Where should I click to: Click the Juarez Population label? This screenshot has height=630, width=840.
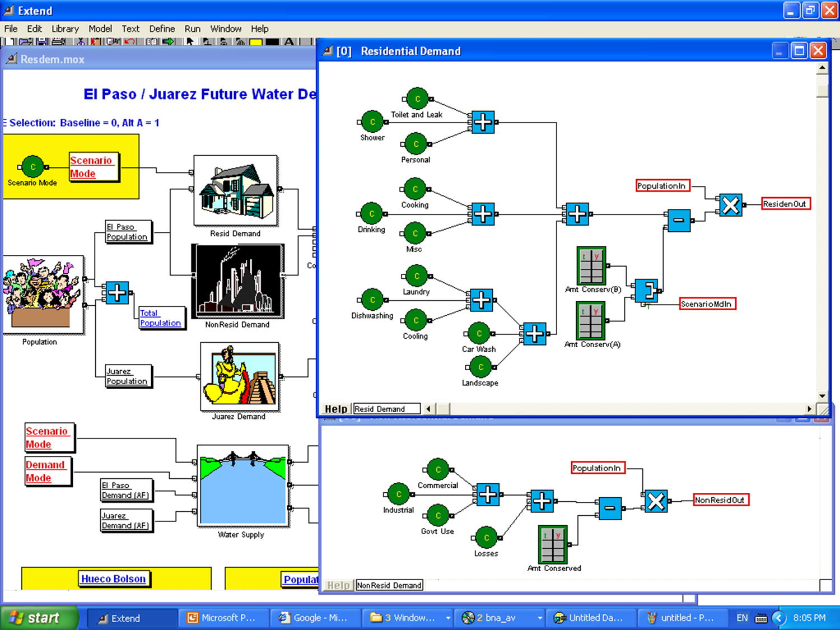click(128, 376)
